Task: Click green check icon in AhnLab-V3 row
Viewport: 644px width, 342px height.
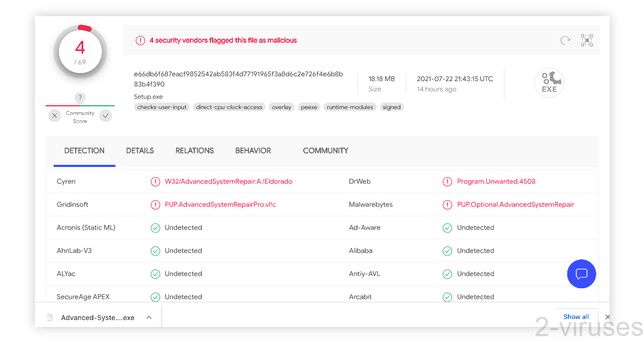Action: [155, 251]
